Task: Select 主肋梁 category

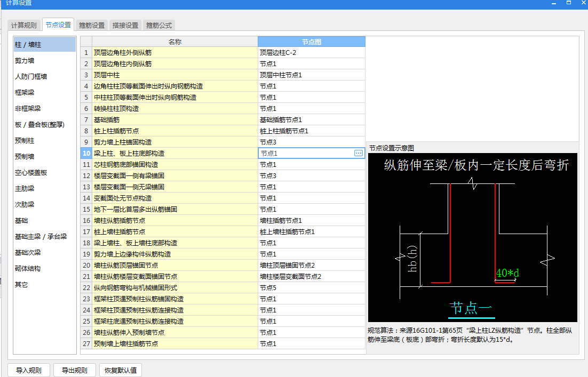Action: click(45, 189)
